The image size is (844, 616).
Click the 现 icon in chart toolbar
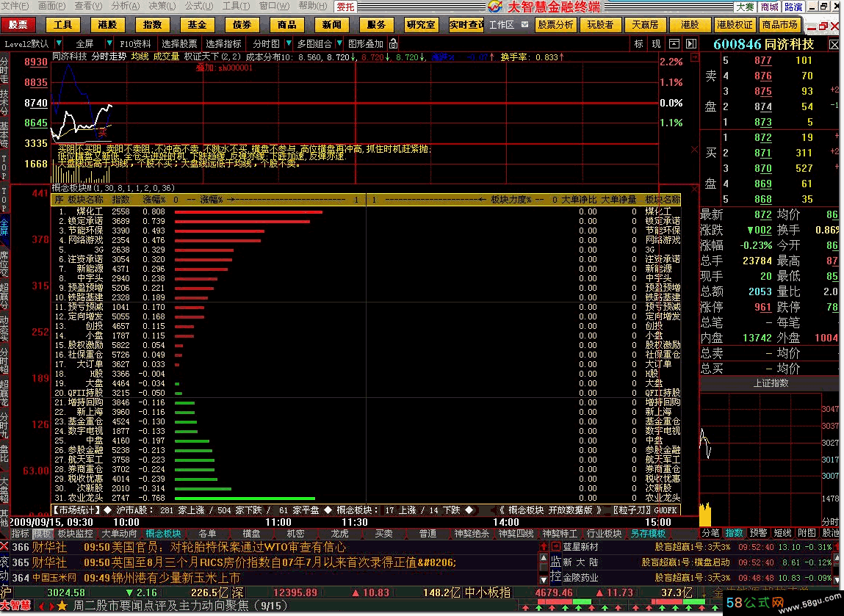point(656,44)
